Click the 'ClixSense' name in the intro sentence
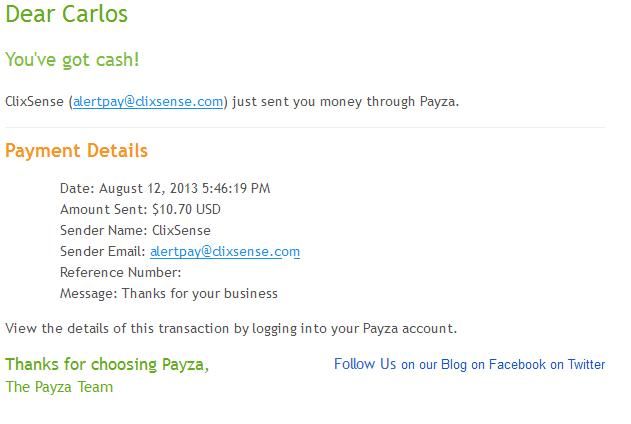 click(x=35, y=101)
